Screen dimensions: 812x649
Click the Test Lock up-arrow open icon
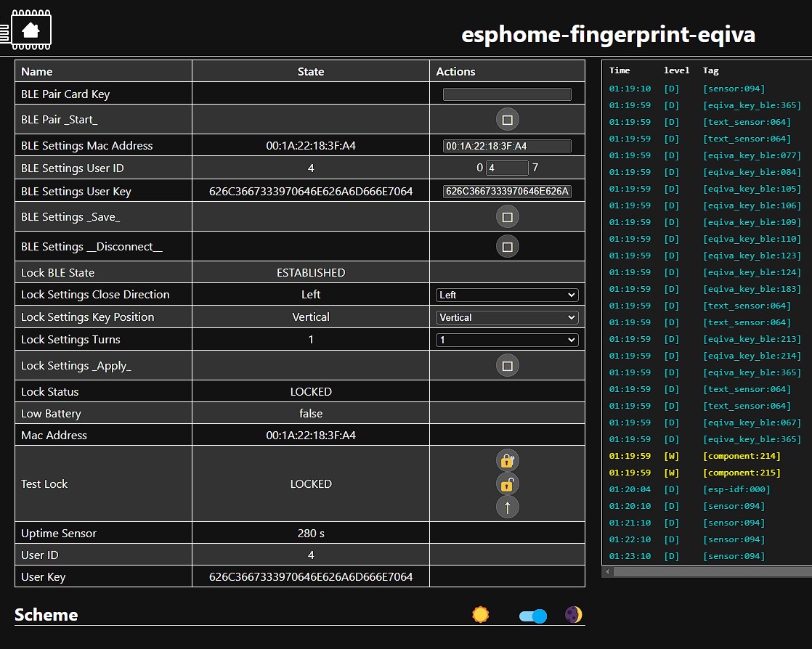[x=508, y=507]
